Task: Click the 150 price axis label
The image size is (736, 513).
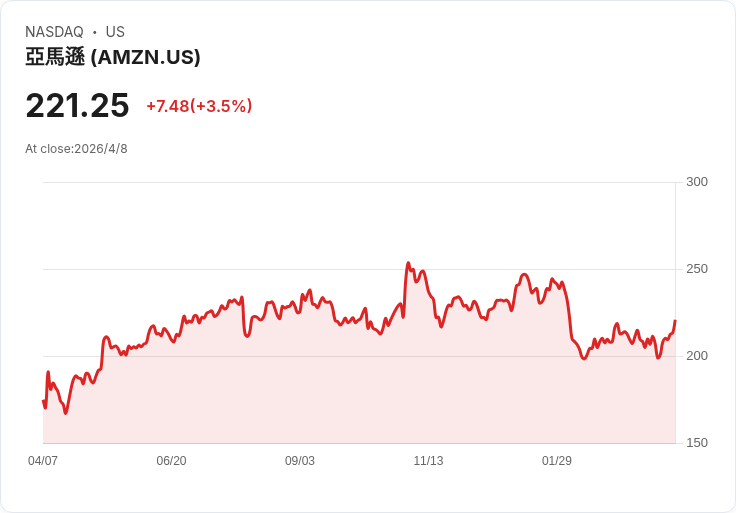Action: [696, 443]
